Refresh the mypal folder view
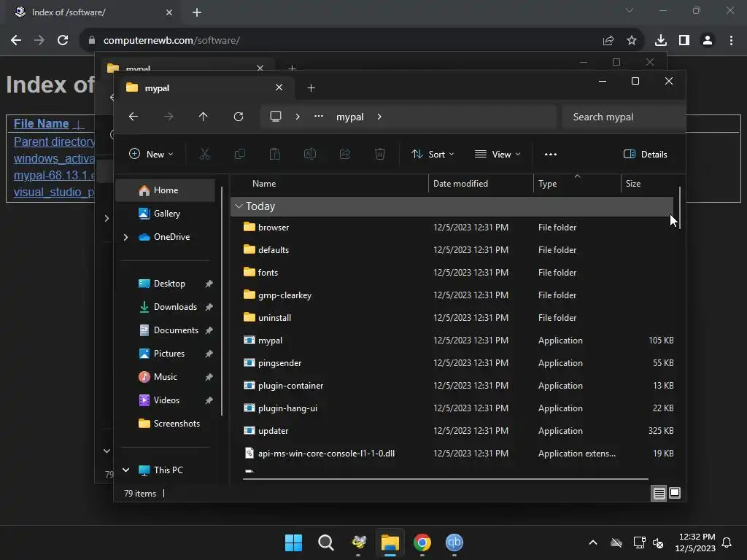The image size is (747, 560). coord(239,117)
